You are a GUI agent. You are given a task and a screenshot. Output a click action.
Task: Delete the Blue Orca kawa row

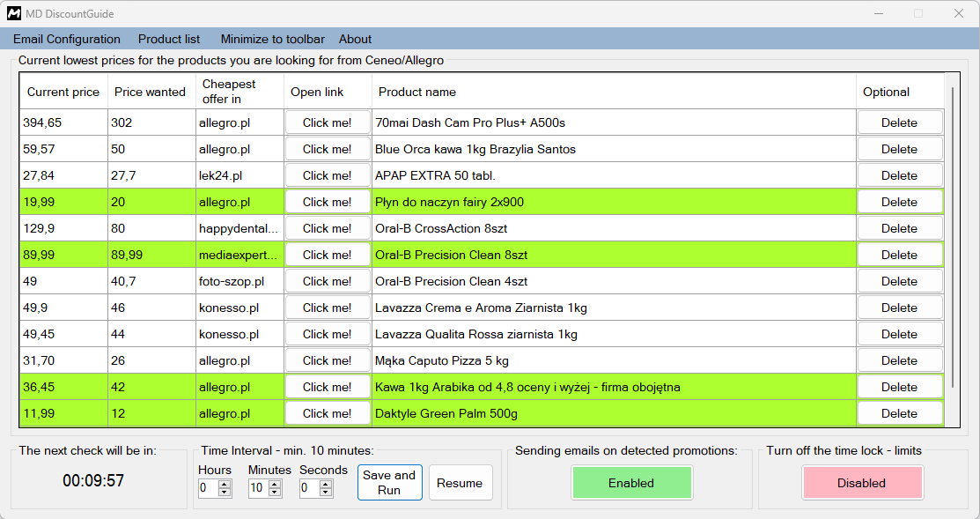(899, 149)
